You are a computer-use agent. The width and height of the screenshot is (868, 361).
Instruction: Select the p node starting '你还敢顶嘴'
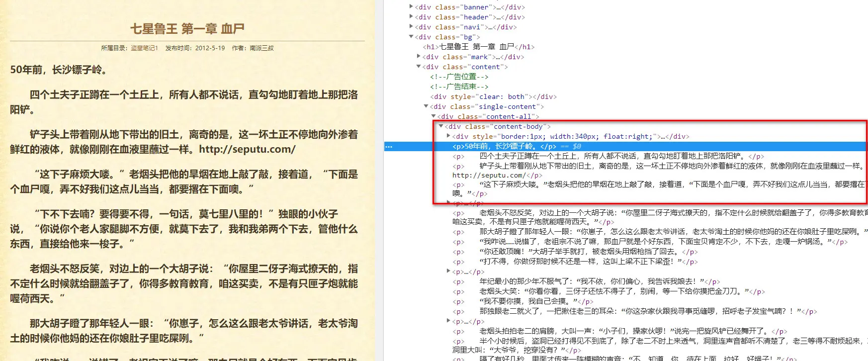575,252
